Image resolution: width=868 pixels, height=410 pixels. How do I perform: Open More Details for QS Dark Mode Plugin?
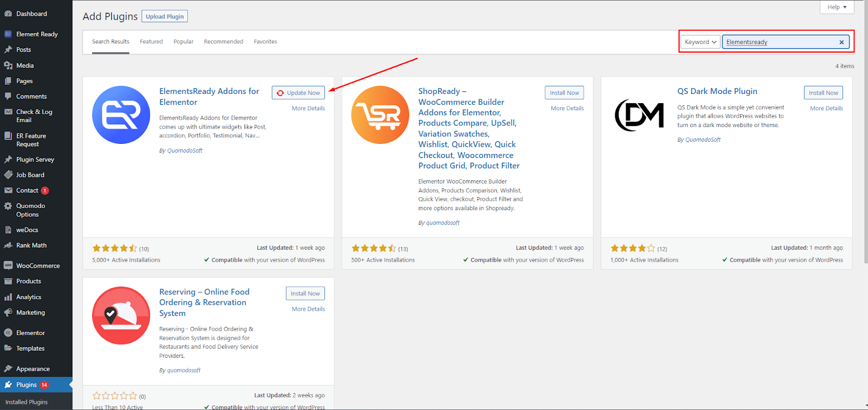tap(827, 108)
